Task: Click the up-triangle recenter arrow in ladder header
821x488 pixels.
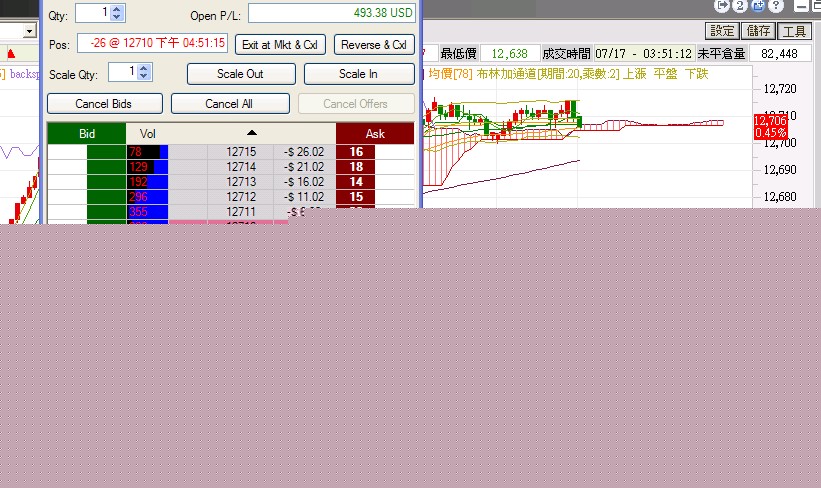Action: (252, 132)
